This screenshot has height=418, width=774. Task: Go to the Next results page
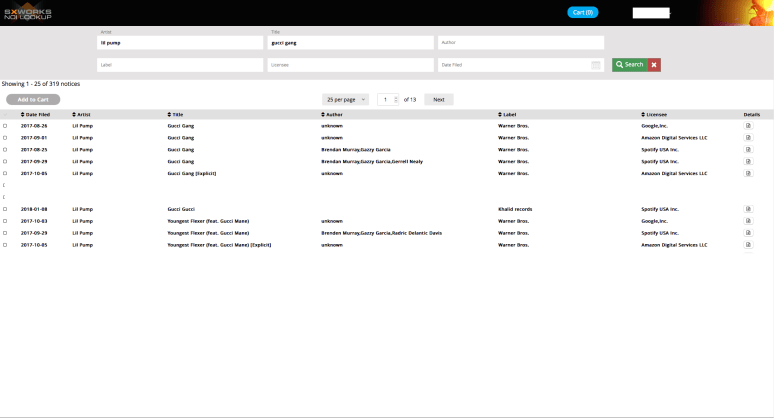(439, 99)
